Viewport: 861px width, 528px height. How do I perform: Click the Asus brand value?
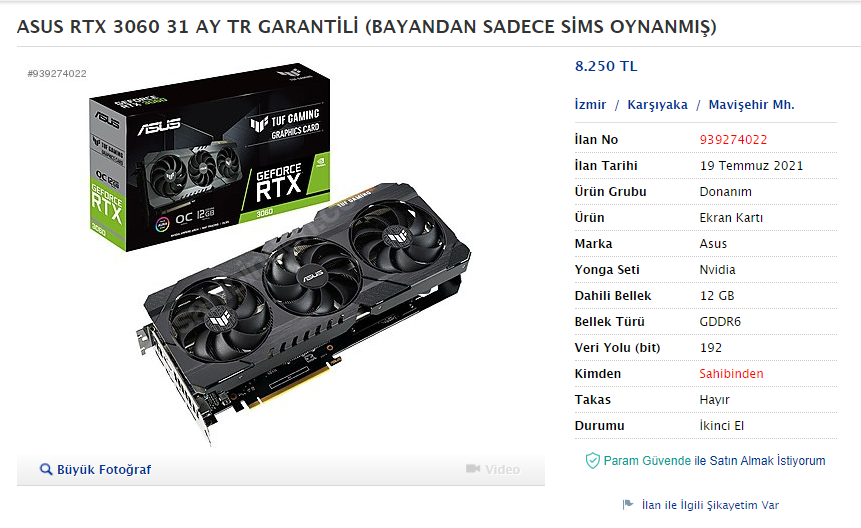[x=713, y=244]
